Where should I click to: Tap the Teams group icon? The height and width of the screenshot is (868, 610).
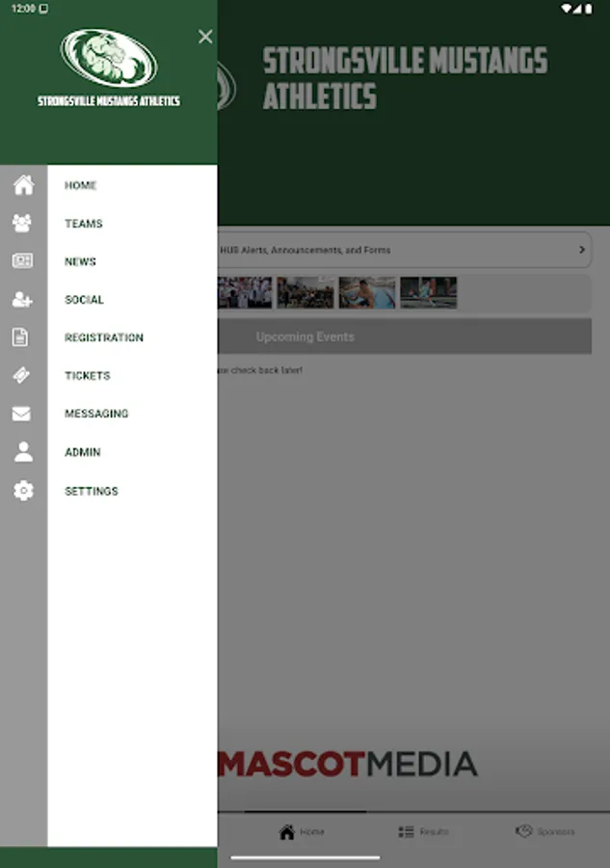pos(22,223)
